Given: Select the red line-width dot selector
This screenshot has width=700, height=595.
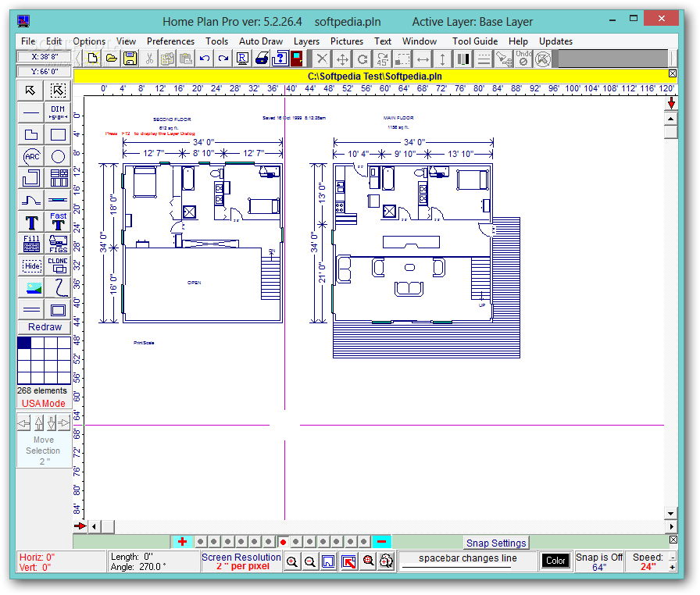Looking at the screenshot, I should (283, 540).
